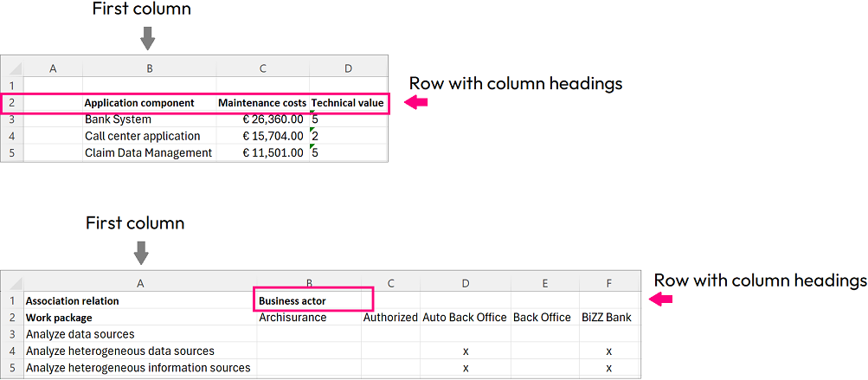
Task: Select the 'Archisurance' cell
Action: pos(309,318)
